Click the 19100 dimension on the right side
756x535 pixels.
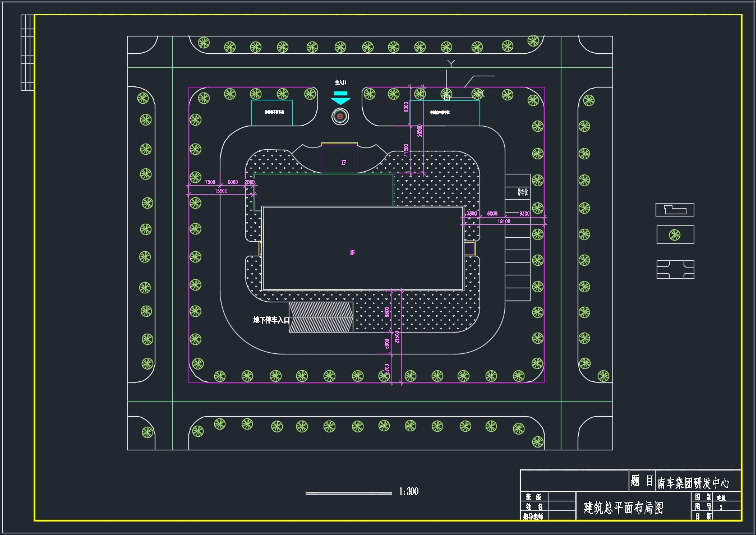pos(504,222)
